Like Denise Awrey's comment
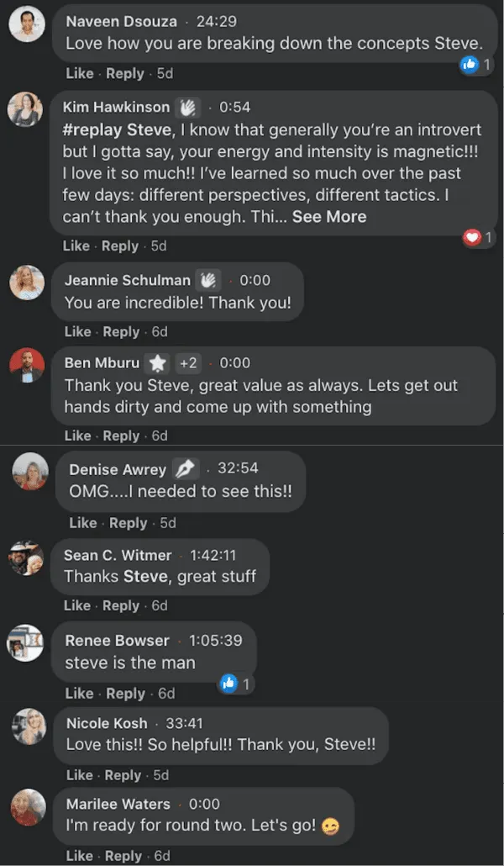 coord(83,523)
